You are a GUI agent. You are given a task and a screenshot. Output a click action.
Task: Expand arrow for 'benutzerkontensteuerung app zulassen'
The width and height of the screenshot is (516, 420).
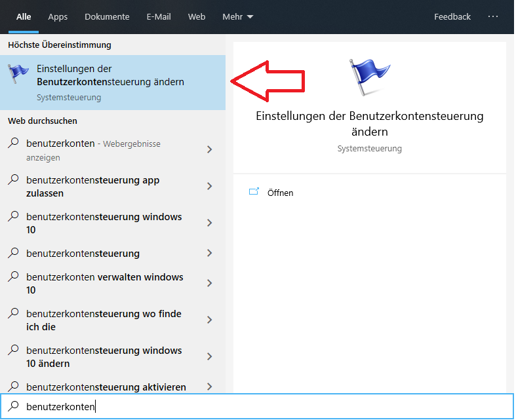click(x=210, y=187)
